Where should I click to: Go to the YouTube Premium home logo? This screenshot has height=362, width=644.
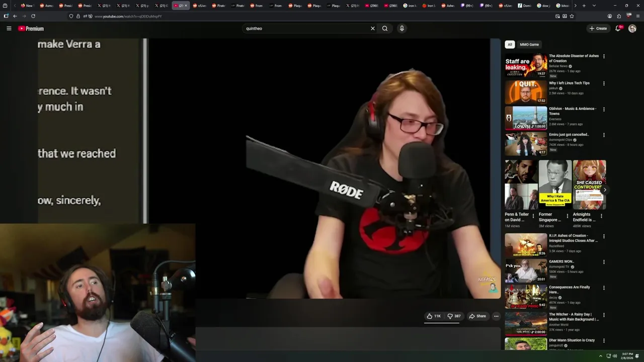(x=31, y=29)
